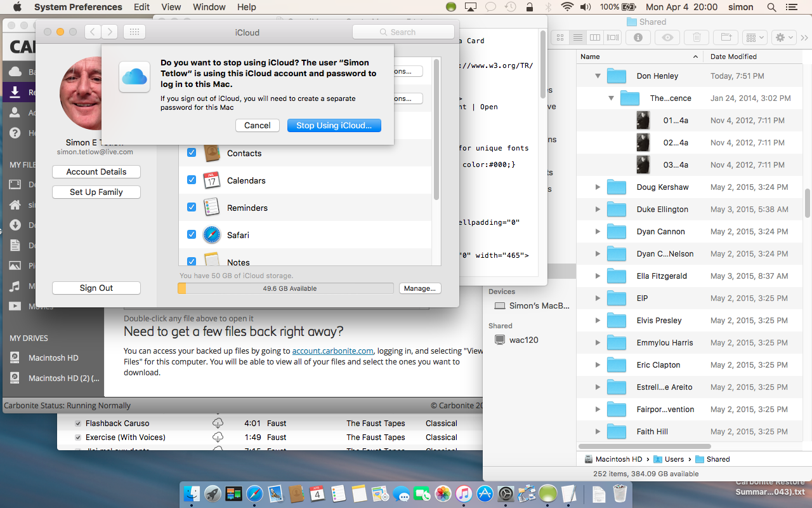Go forward in System Preferences
The height and width of the screenshot is (508, 812).
pyautogui.click(x=110, y=32)
